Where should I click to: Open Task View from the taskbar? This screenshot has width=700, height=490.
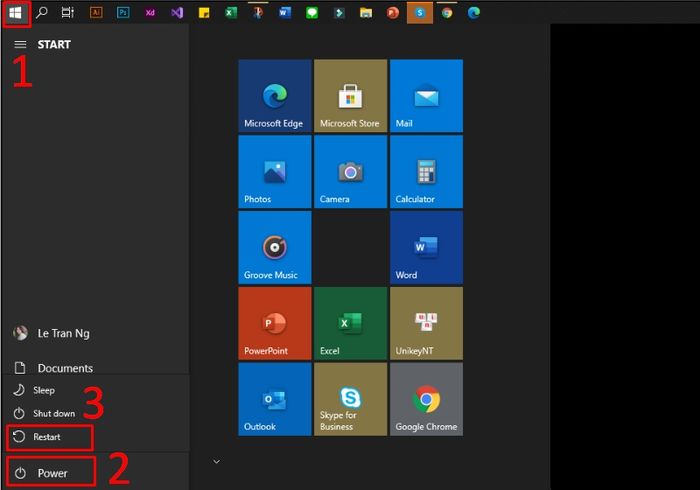[x=67, y=12]
